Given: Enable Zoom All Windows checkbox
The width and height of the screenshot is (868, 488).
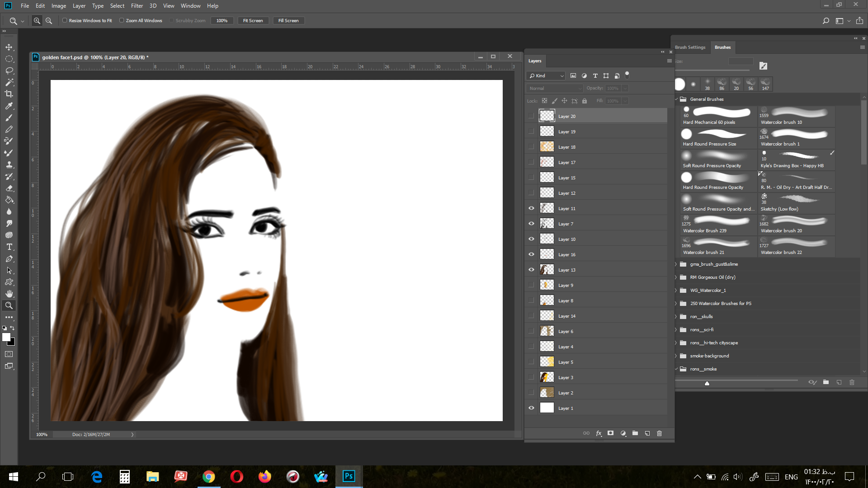Looking at the screenshot, I should click(122, 20).
